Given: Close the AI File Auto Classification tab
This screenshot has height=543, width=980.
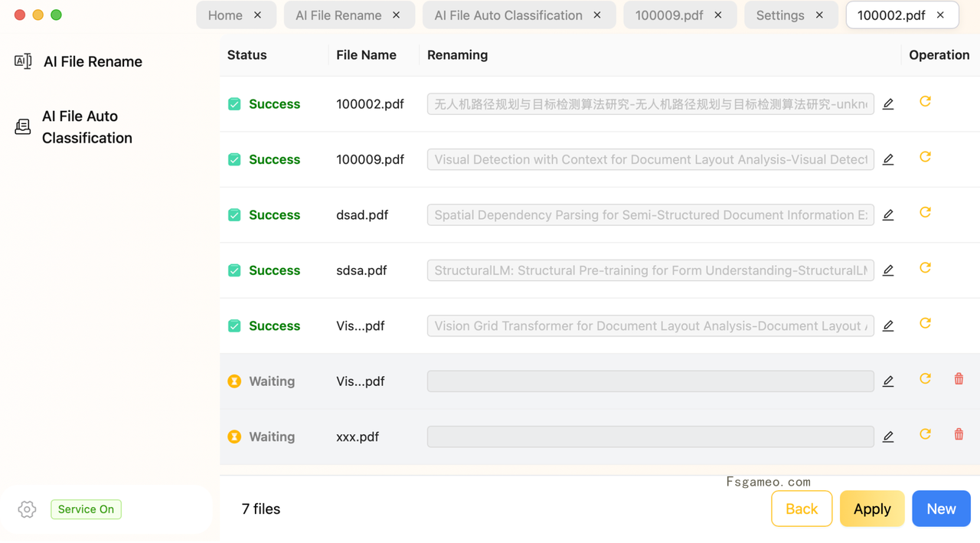Looking at the screenshot, I should pyautogui.click(x=597, y=15).
